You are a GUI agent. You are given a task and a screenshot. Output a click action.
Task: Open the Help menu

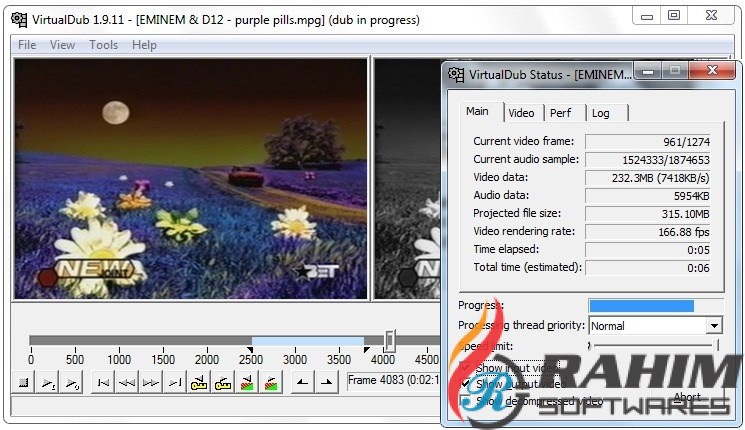[144, 45]
